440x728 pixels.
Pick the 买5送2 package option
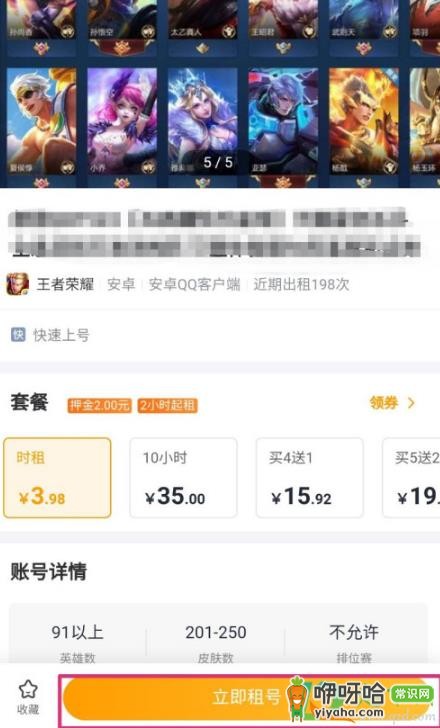(411, 477)
